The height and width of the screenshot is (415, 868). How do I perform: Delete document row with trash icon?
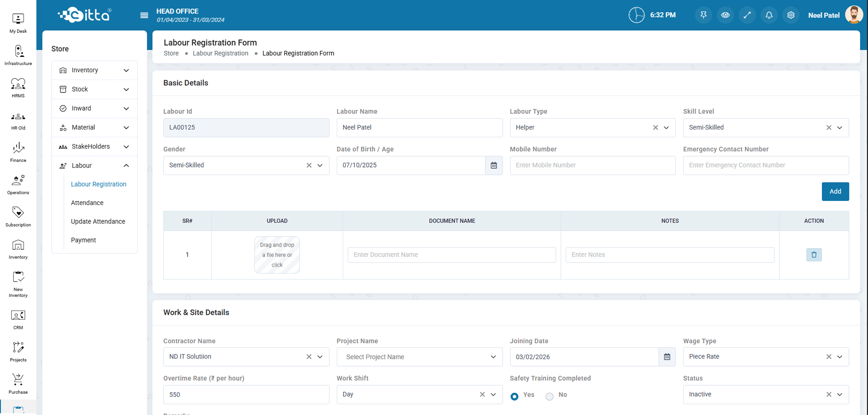(x=814, y=255)
